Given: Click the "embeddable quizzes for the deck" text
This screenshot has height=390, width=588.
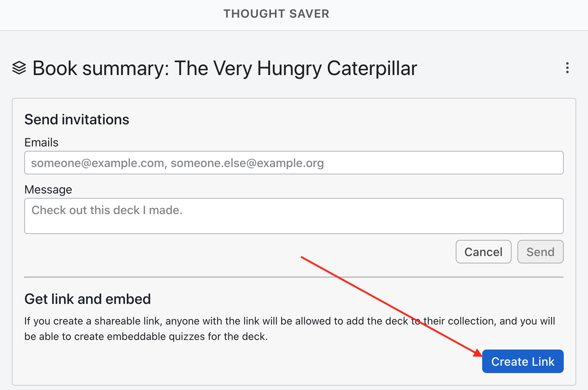Looking at the screenshot, I should pyautogui.click(x=187, y=337).
